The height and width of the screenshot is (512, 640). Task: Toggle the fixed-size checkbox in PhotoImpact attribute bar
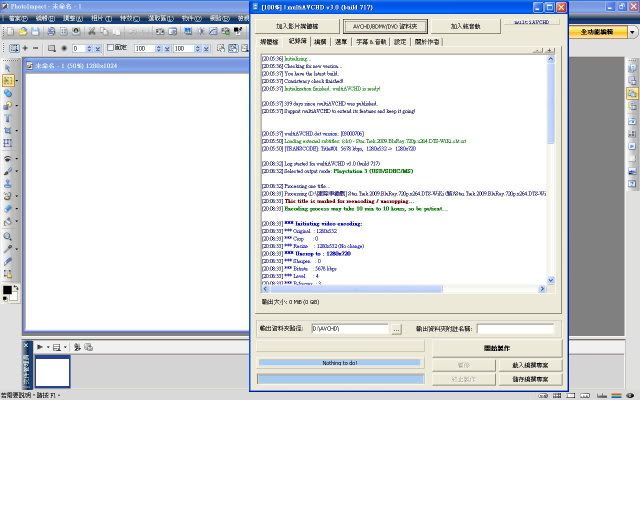click(110, 48)
